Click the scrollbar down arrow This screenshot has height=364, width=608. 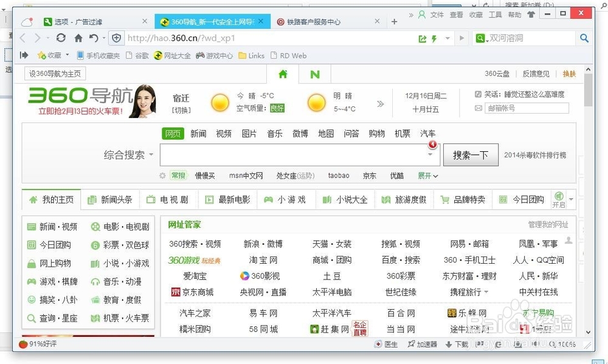click(588, 332)
